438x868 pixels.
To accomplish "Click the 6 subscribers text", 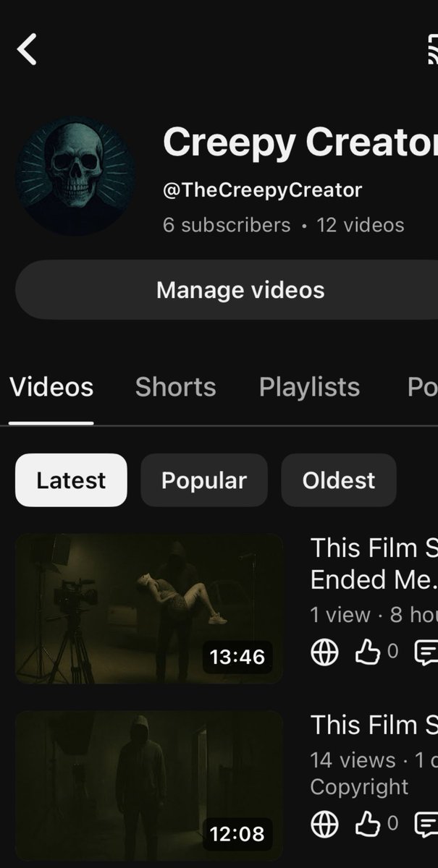I will (227, 225).
